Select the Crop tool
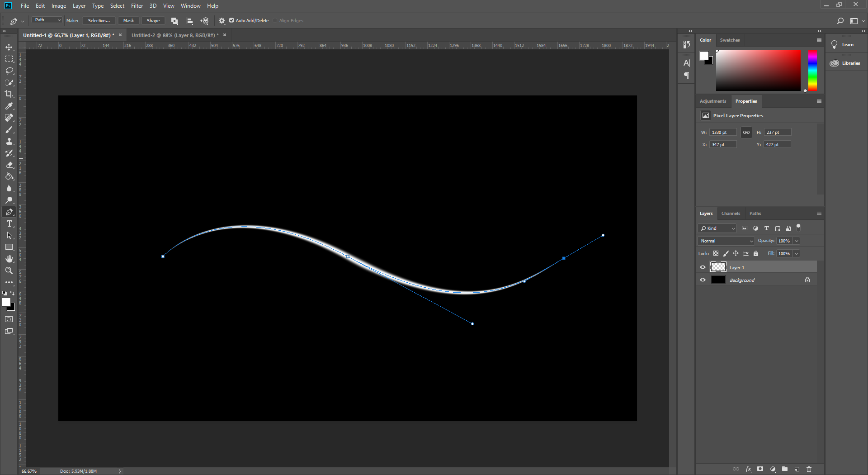The height and width of the screenshot is (475, 868). tap(9, 94)
